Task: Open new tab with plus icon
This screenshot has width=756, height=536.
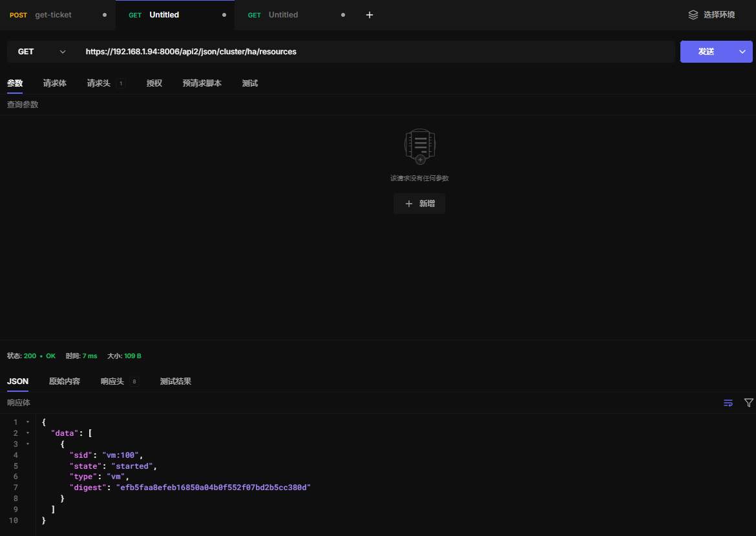Action: [x=370, y=15]
